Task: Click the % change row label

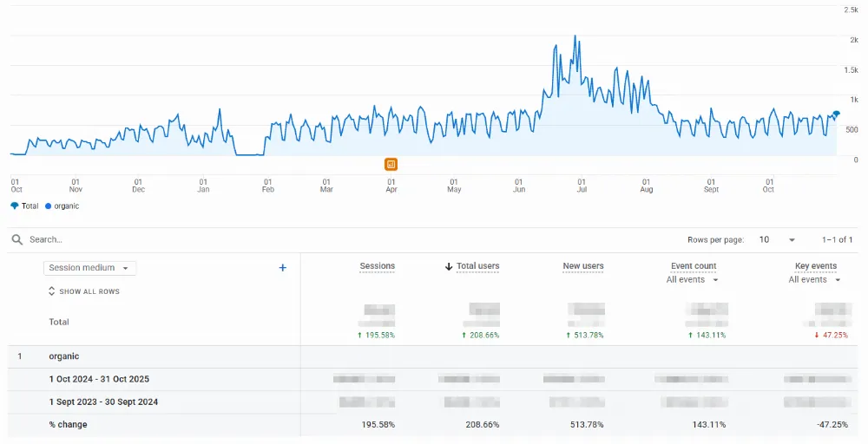Action: tap(68, 425)
